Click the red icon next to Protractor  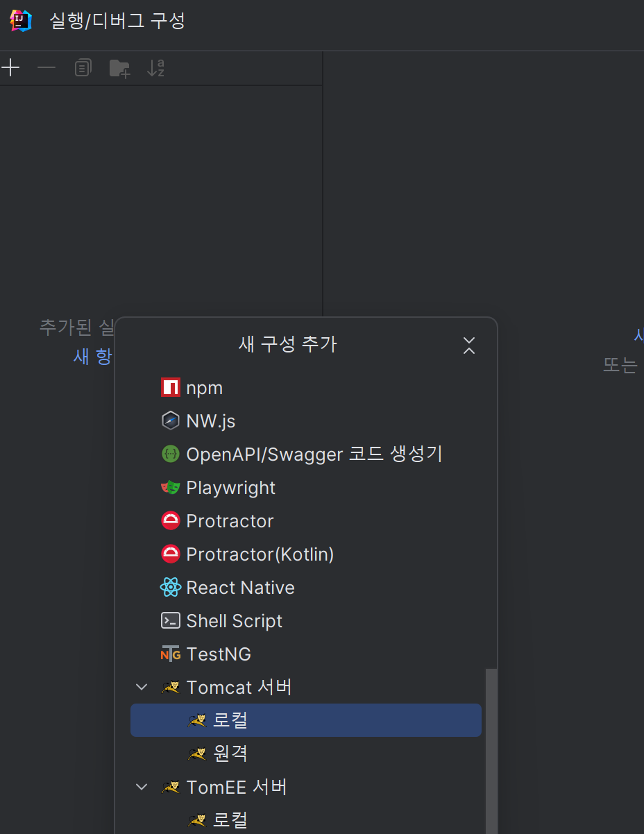point(171,521)
